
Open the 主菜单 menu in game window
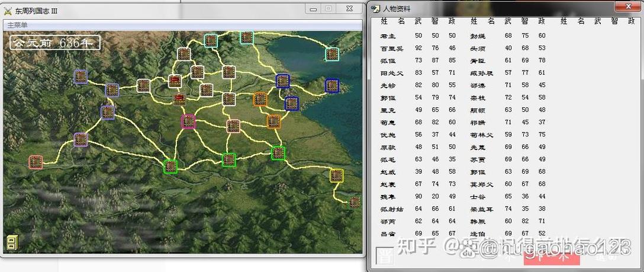coord(18,25)
